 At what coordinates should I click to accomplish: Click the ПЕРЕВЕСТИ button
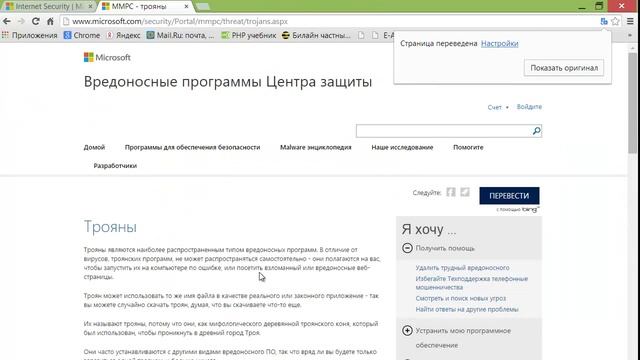pyautogui.click(x=509, y=196)
